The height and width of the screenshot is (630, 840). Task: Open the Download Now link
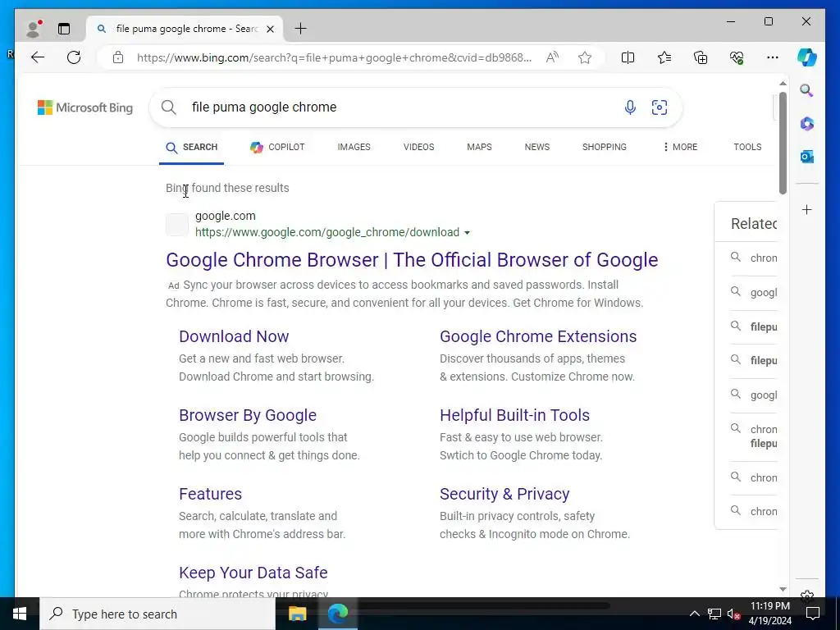[234, 336]
